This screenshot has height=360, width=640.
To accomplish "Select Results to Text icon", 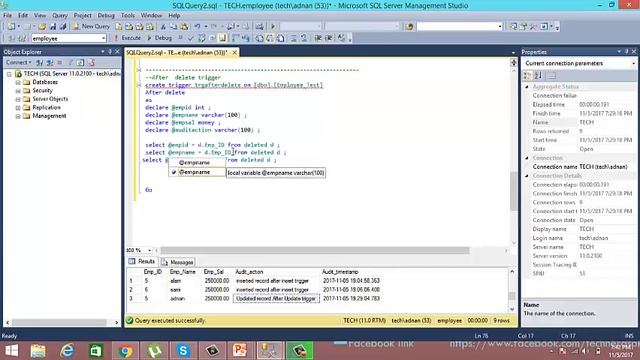I will click(260, 38).
